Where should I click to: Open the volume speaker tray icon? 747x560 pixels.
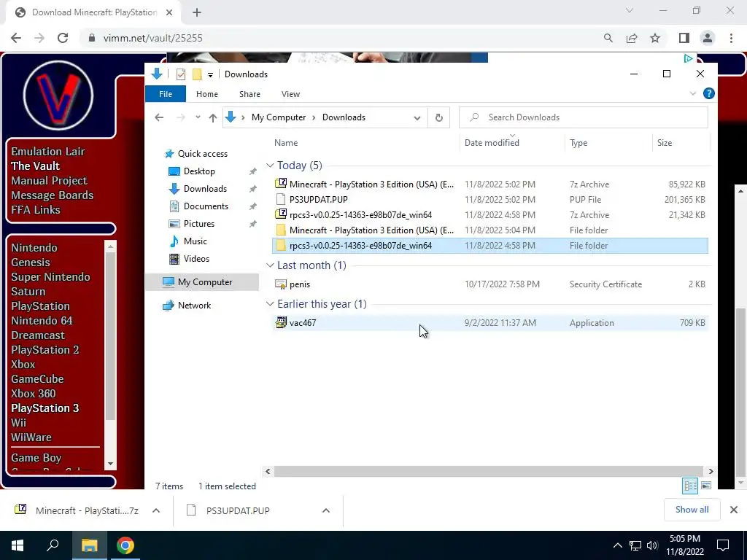[x=652, y=545]
